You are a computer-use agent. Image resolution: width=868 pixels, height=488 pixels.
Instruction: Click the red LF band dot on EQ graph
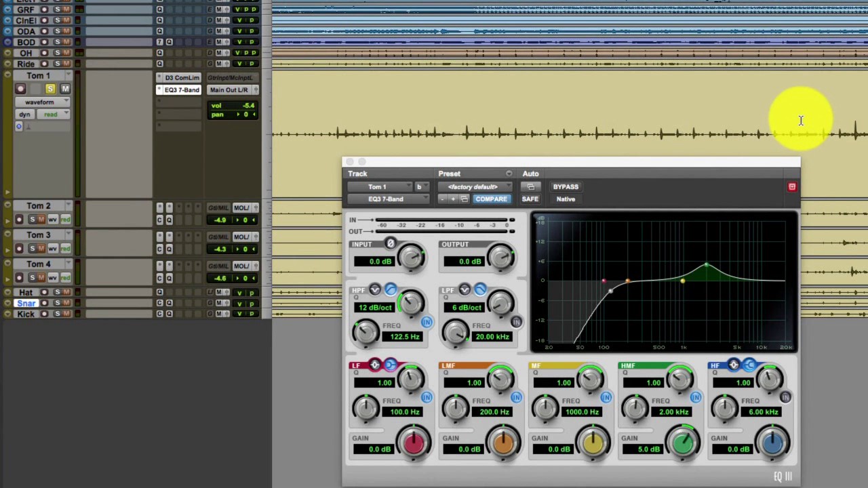604,281
